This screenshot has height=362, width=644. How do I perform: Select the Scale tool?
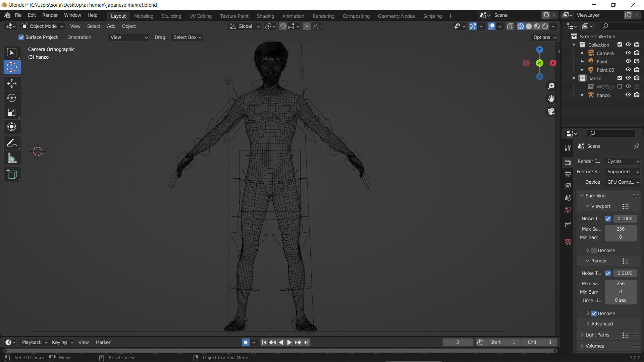12,112
